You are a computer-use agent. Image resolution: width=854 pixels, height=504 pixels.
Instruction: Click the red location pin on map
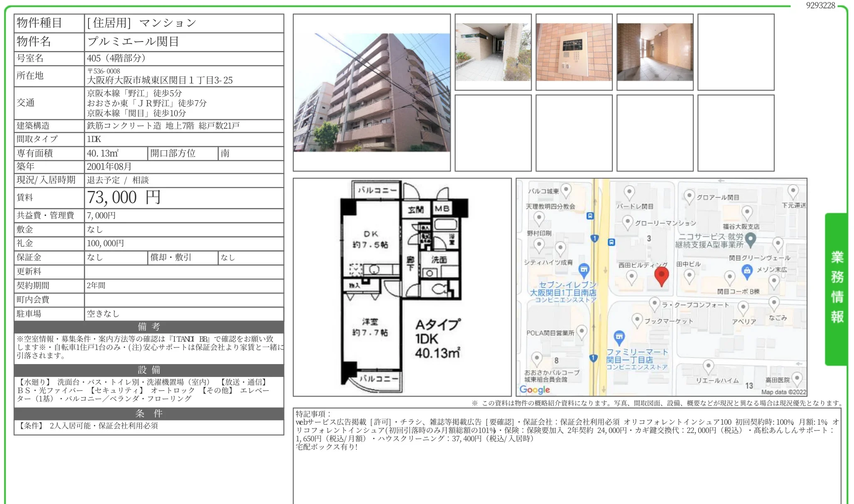[x=661, y=275]
